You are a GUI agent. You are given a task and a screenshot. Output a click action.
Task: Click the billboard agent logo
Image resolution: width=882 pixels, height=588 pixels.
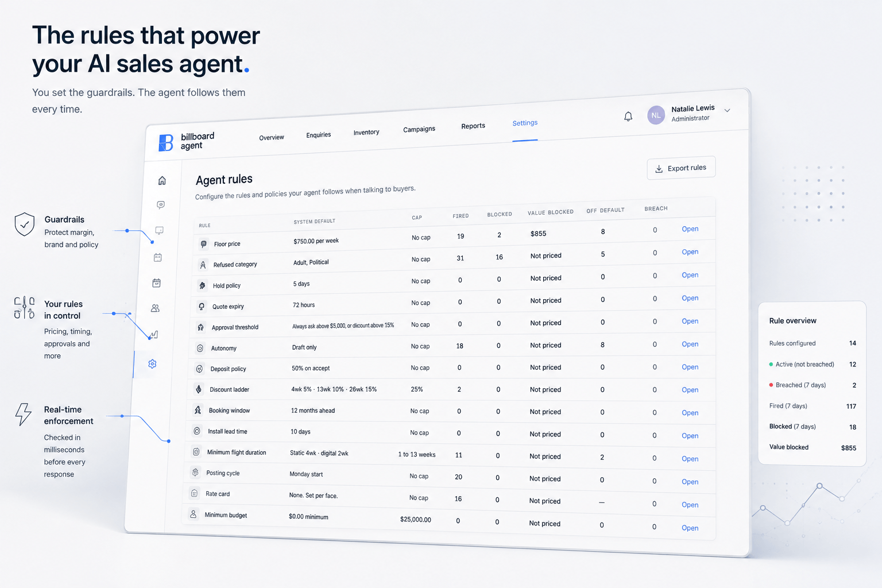point(187,141)
